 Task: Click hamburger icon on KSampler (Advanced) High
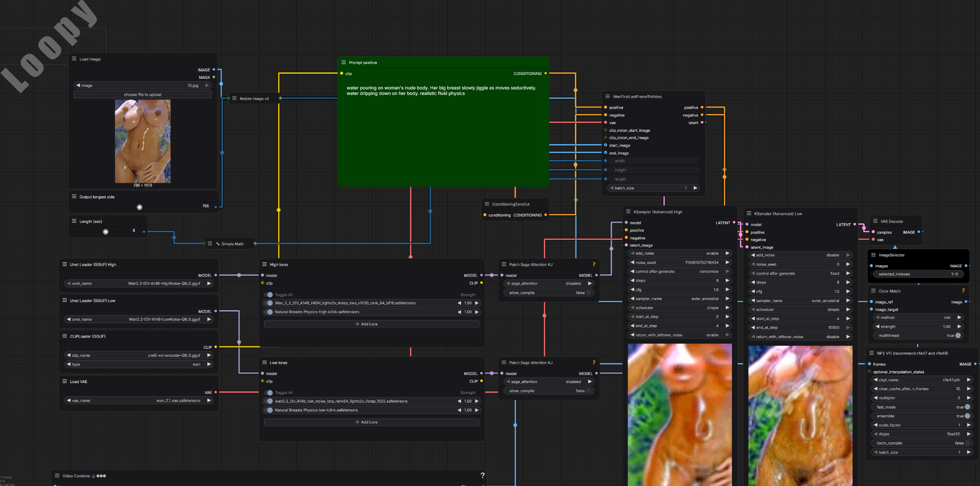pos(628,211)
